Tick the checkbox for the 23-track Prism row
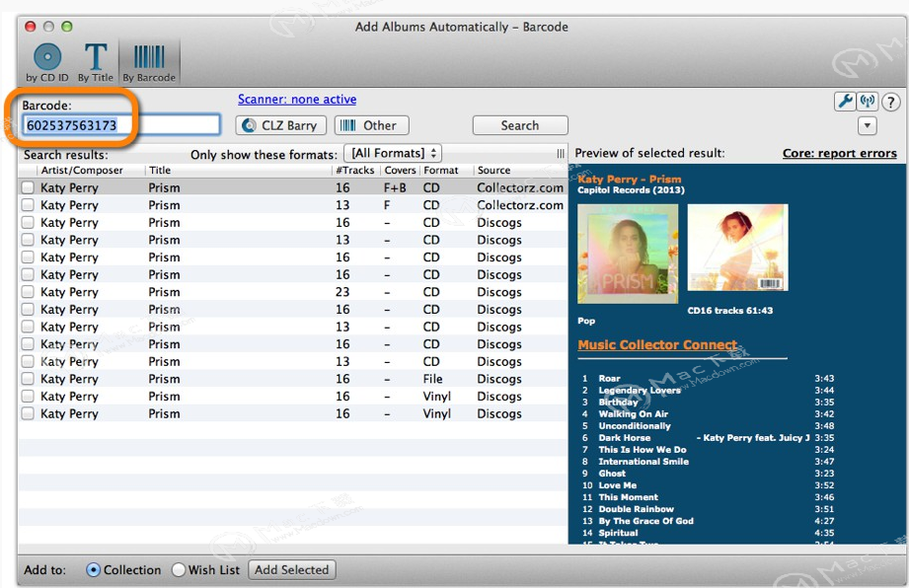The width and height of the screenshot is (909, 588). [28, 292]
